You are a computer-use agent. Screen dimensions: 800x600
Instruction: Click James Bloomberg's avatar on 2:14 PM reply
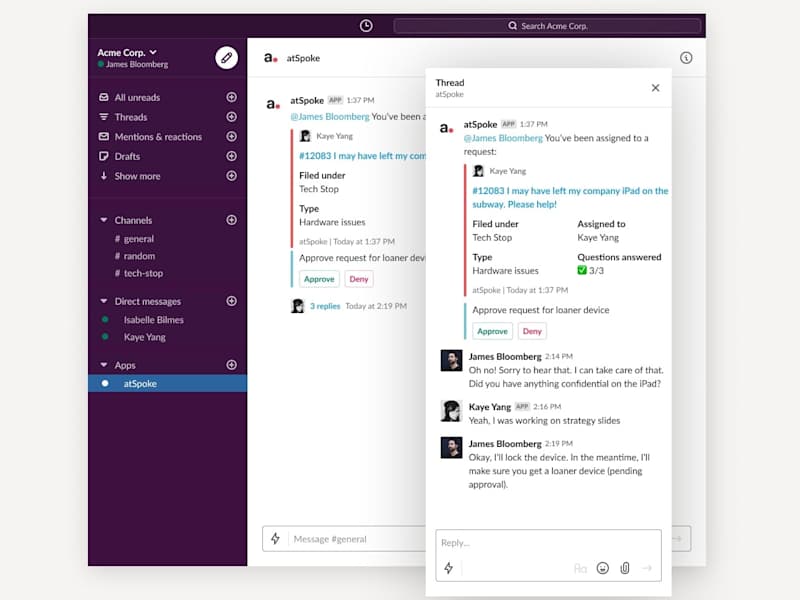tap(451, 360)
